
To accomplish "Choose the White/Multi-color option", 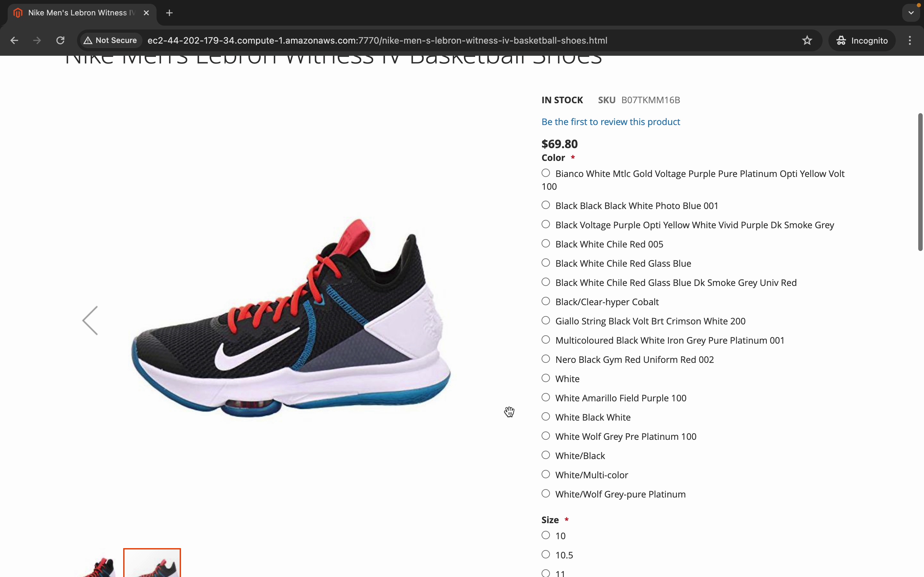I will click(546, 474).
